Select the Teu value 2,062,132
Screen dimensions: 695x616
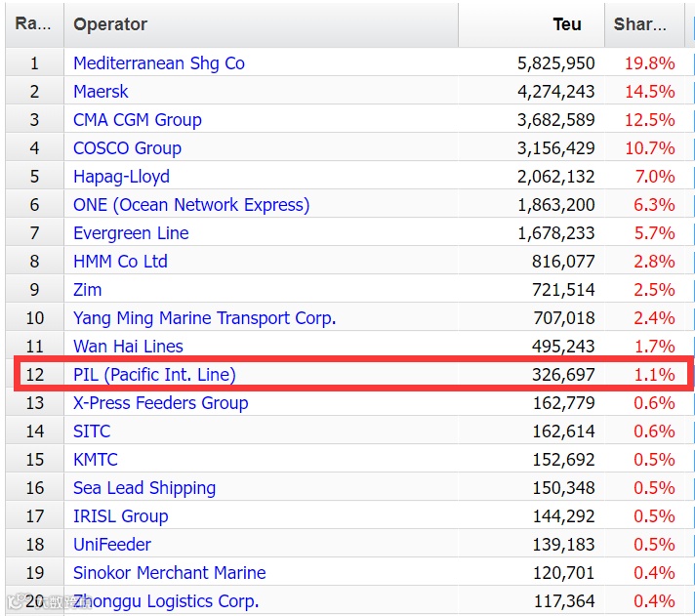click(x=555, y=177)
